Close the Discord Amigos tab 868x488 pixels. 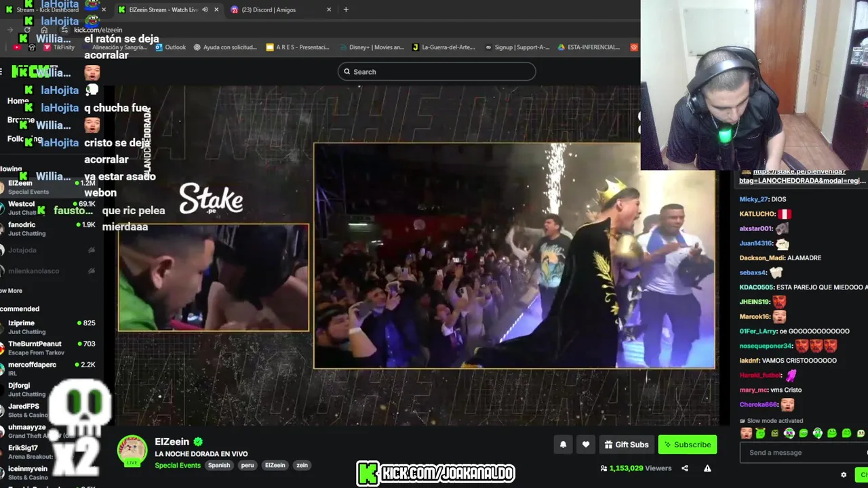[x=329, y=9]
